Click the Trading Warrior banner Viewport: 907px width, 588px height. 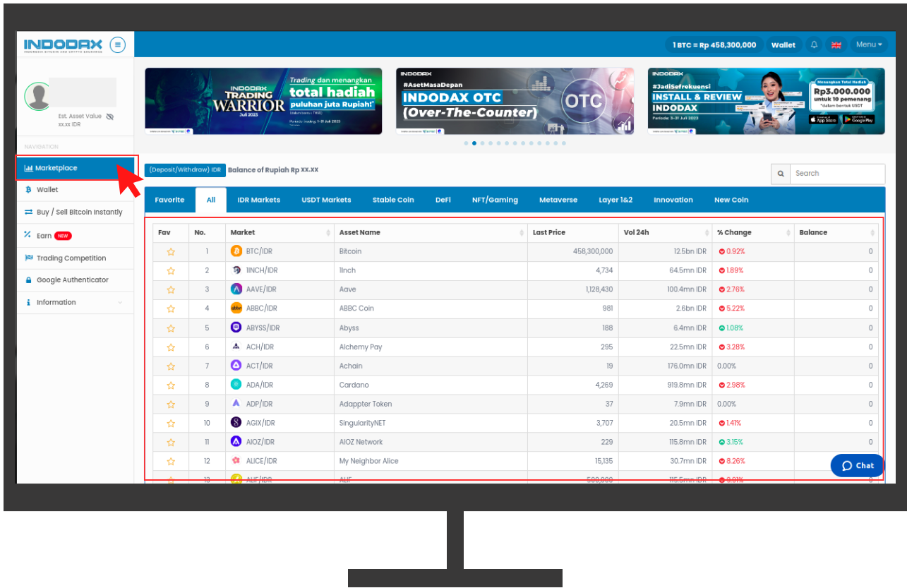pos(263,101)
